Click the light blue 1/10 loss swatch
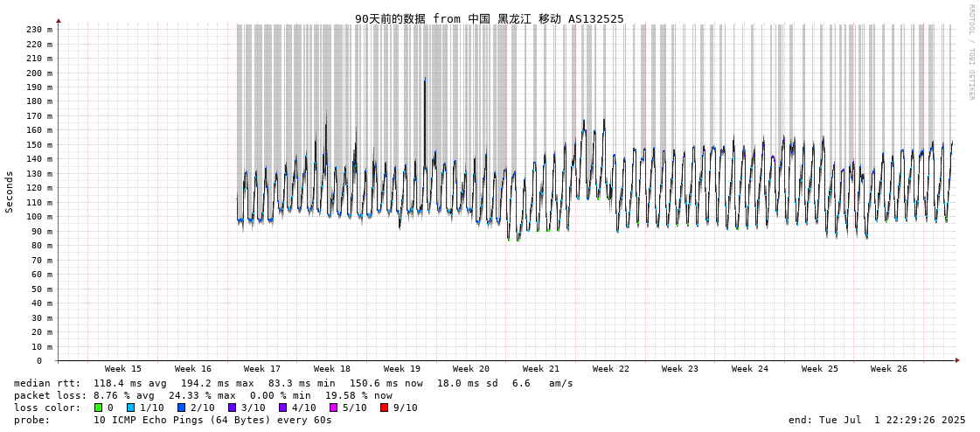Viewport: 980px width, 432px height. (x=130, y=408)
